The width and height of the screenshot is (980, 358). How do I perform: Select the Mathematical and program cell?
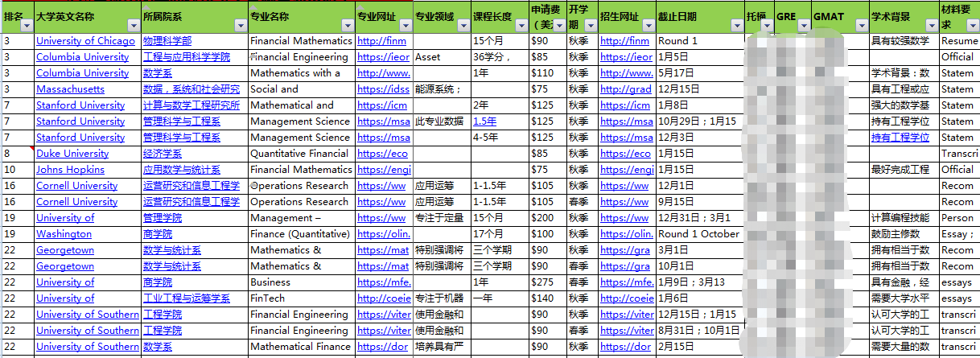301,105
